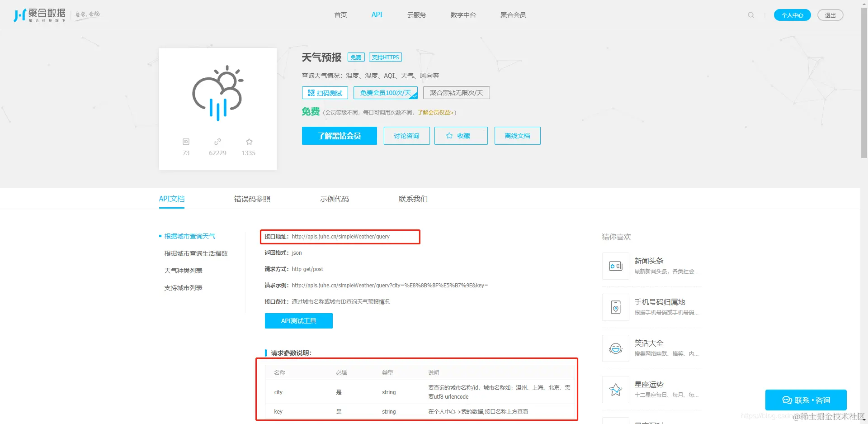Select 根据城市查询生活指数 in the sidebar
Viewport: 868px width, 424px height.
196,253
